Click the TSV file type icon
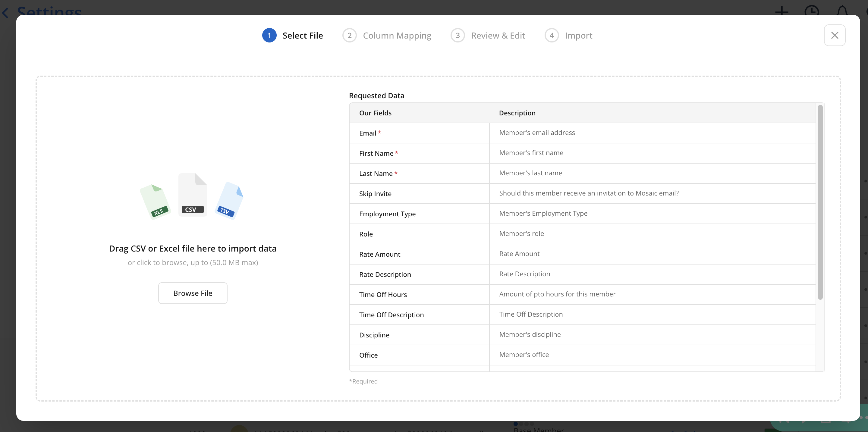This screenshot has width=868, height=432. coord(229,201)
